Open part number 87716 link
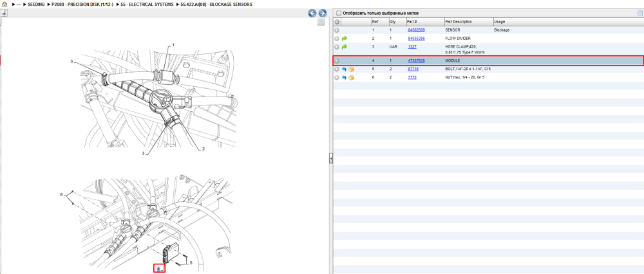 click(x=413, y=69)
